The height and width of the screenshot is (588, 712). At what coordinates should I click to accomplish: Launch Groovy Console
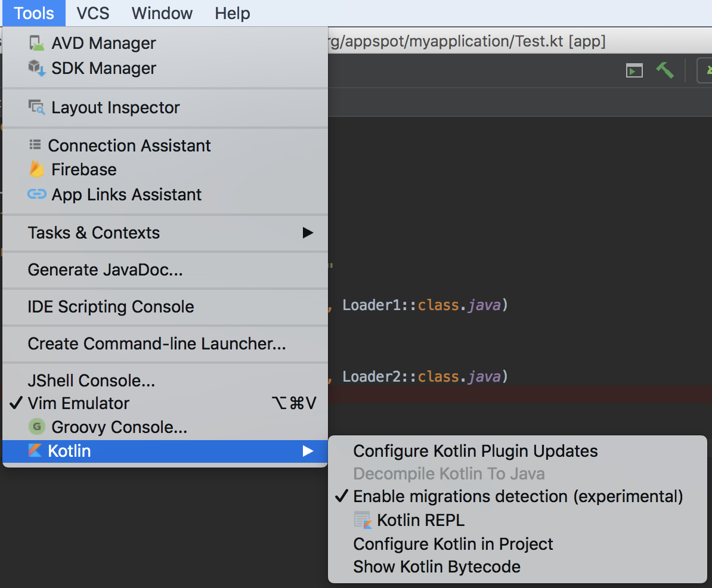pos(165,427)
